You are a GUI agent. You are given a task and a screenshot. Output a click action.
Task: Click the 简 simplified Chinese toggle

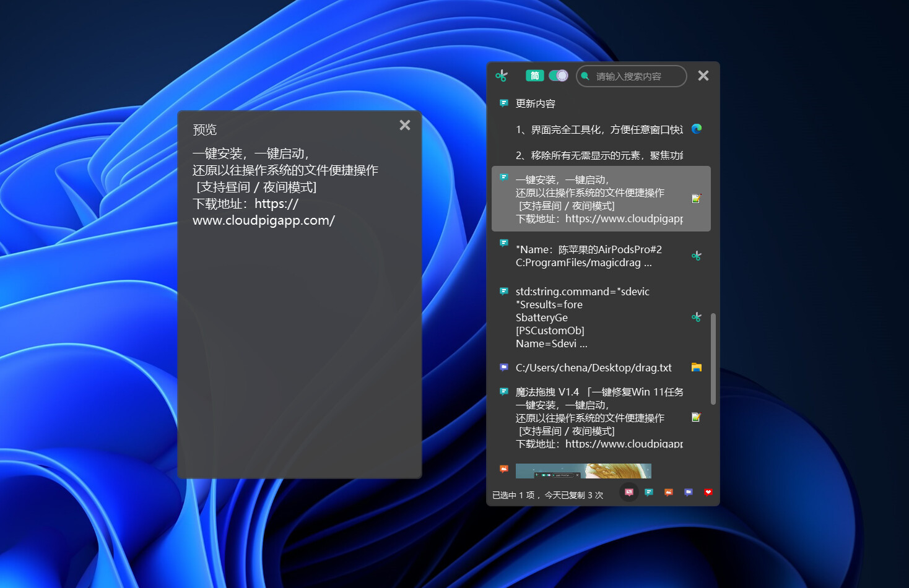534,75
